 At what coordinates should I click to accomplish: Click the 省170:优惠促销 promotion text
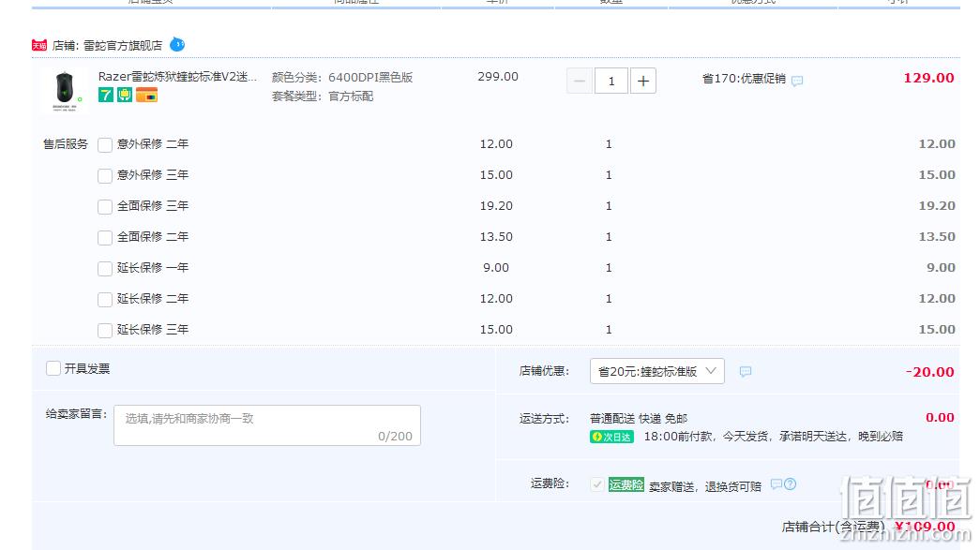[744, 79]
